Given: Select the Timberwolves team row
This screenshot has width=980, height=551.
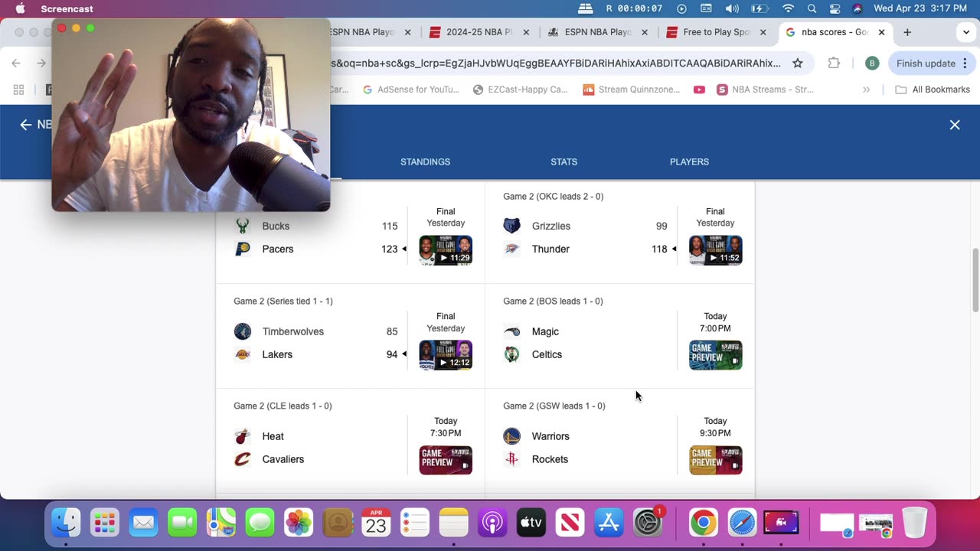Looking at the screenshot, I should [315, 331].
